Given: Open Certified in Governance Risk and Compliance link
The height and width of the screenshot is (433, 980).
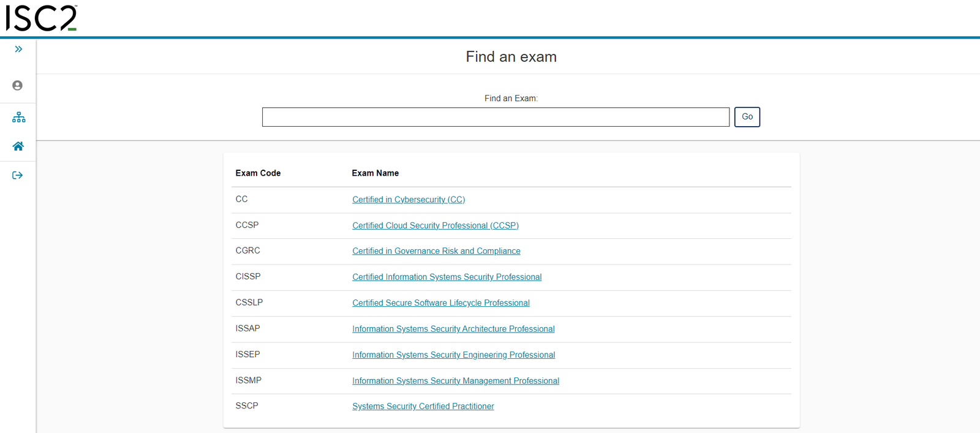Looking at the screenshot, I should (x=436, y=251).
